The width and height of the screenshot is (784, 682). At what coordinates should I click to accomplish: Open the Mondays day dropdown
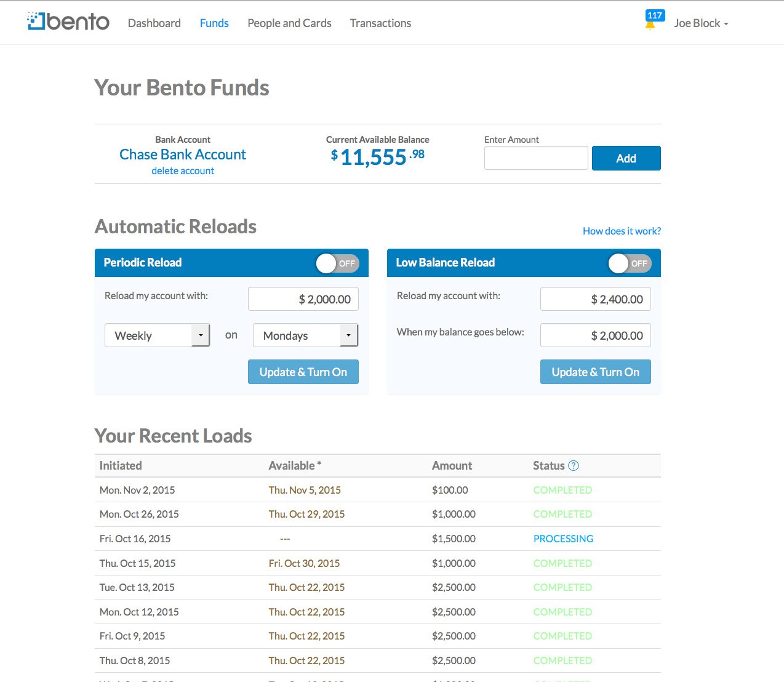tap(306, 335)
